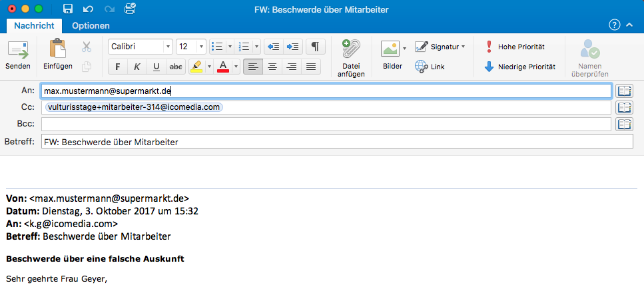Screen dimensions: 644x287
Task: Toggle bold formatting (F)
Action: point(118,67)
